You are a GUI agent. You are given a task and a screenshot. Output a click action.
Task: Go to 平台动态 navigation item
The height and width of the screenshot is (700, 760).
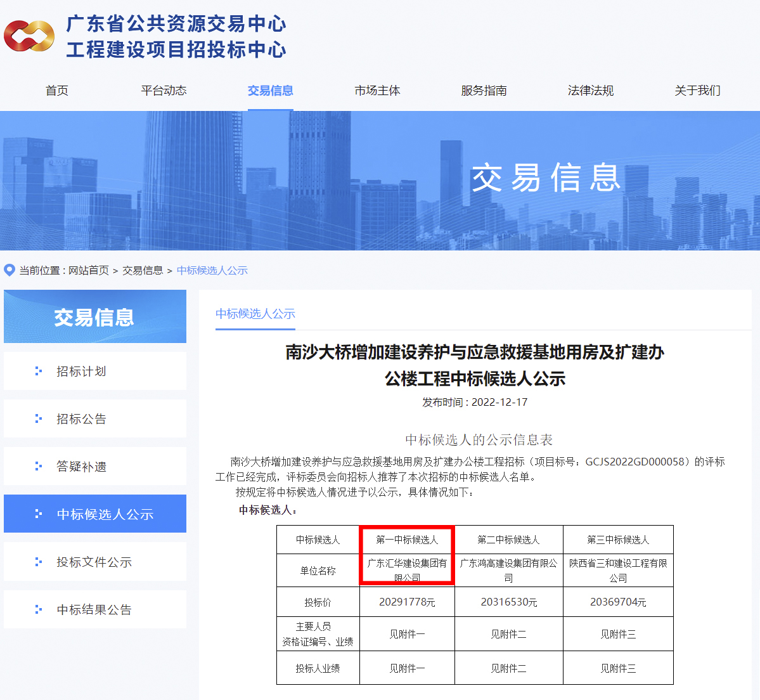click(164, 91)
